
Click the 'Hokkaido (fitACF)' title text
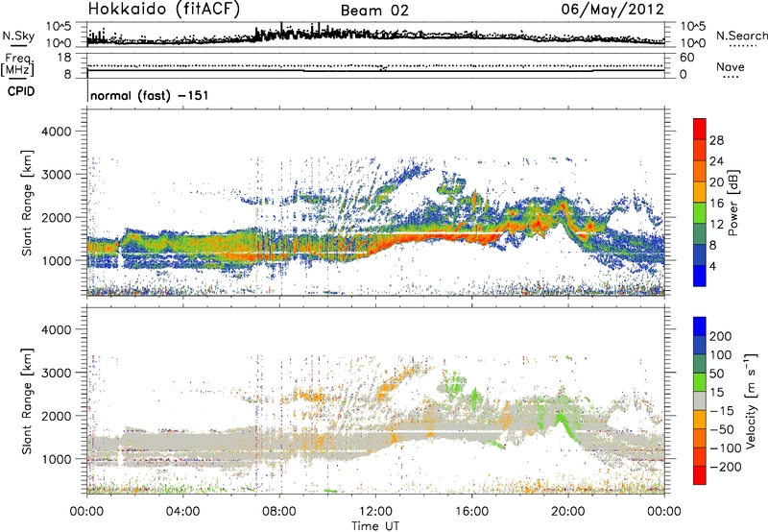click(x=164, y=10)
